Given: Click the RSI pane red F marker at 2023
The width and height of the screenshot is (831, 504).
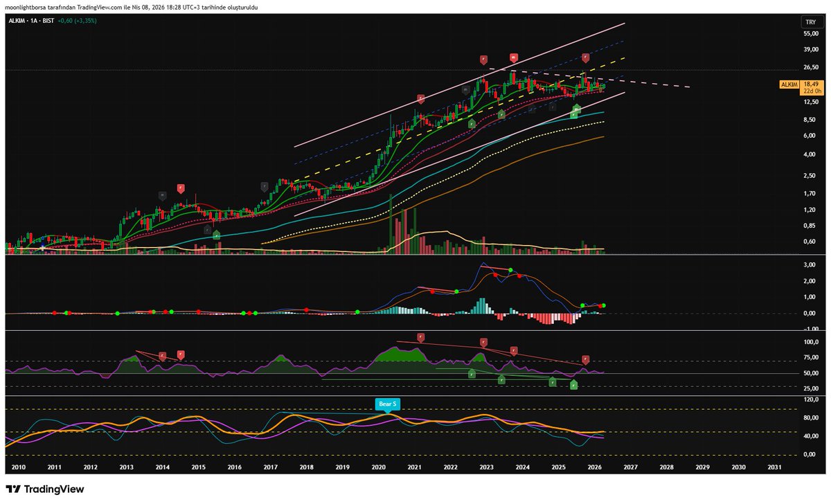Looking at the screenshot, I should pos(514,351).
